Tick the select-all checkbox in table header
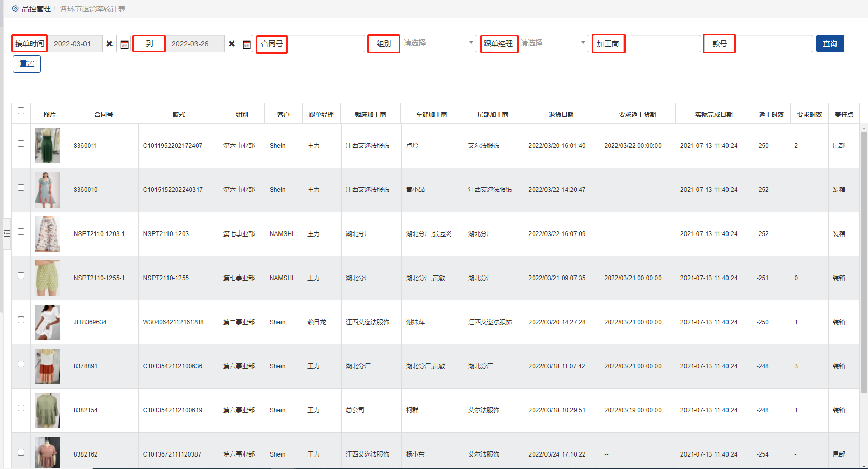Image resolution: width=868 pixels, height=469 pixels. [21, 111]
